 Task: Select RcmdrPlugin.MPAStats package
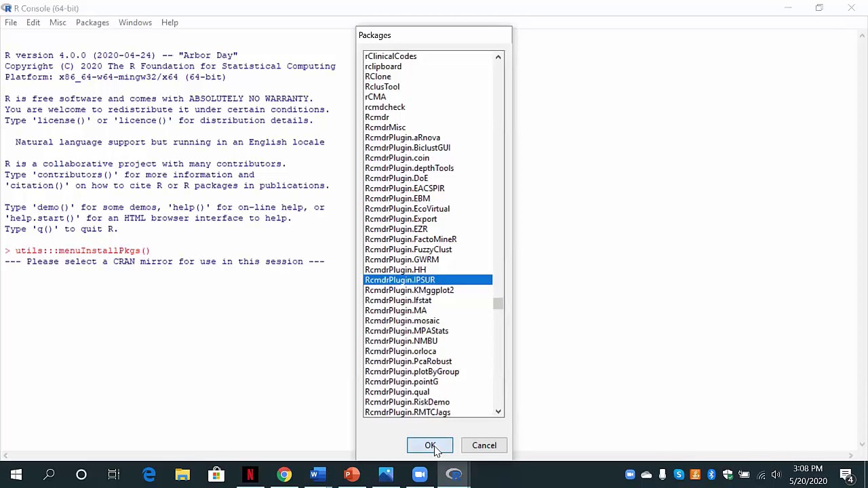click(428, 331)
